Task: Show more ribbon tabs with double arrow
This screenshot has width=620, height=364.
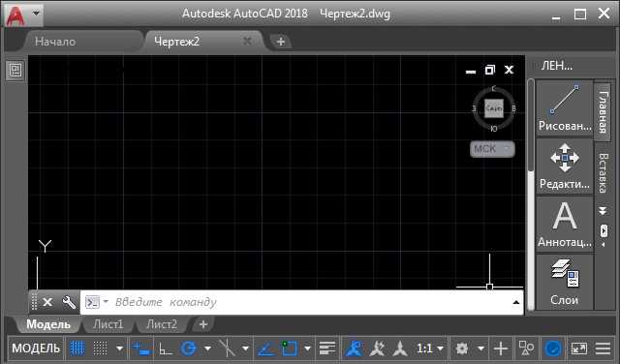Action: 603,211
